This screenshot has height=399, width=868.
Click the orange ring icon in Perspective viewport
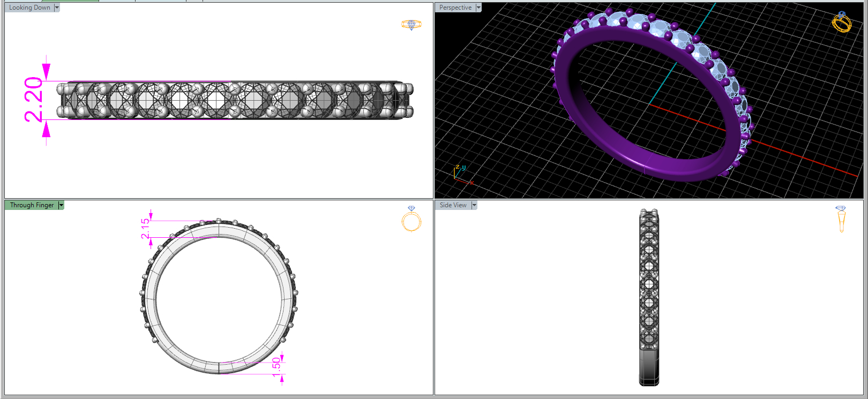click(x=842, y=22)
